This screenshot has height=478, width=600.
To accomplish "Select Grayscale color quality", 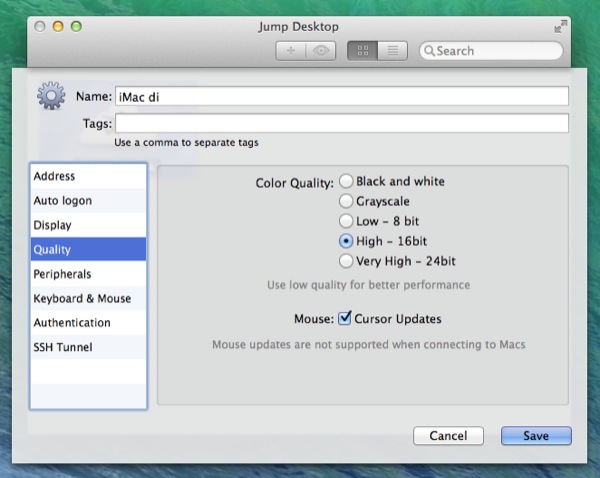I will pyautogui.click(x=346, y=201).
